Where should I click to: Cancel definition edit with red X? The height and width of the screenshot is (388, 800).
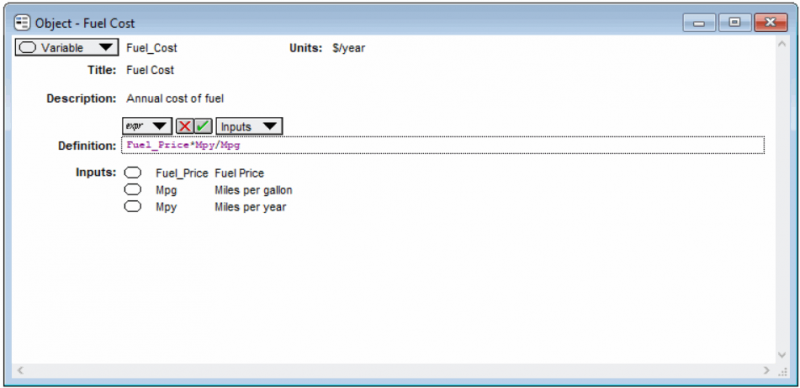(185, 126)
